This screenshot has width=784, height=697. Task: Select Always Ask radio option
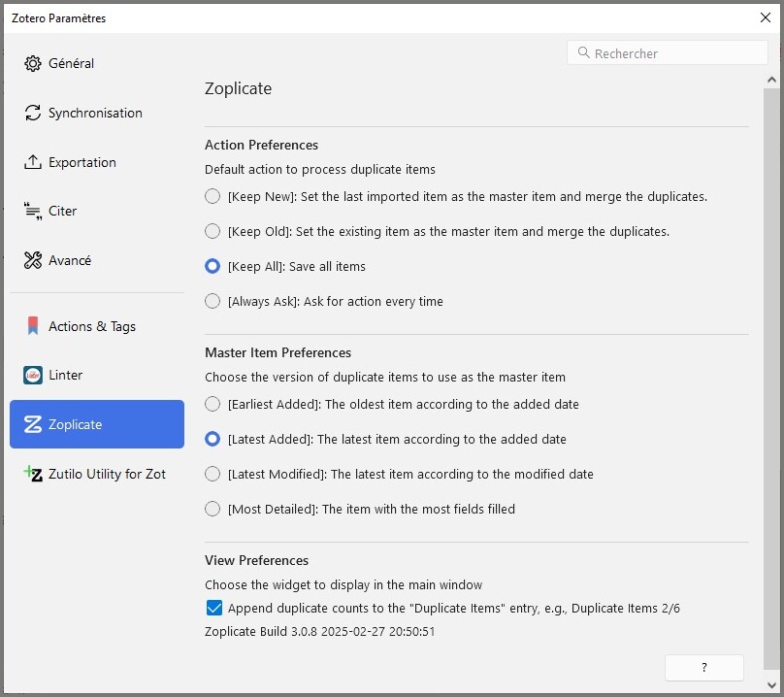coord(212,301)
